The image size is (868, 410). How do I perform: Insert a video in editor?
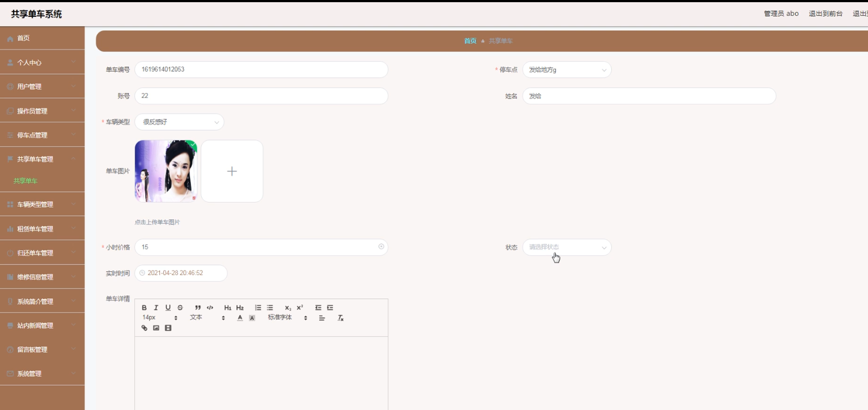pyautogui.click(x=168, y=328)
